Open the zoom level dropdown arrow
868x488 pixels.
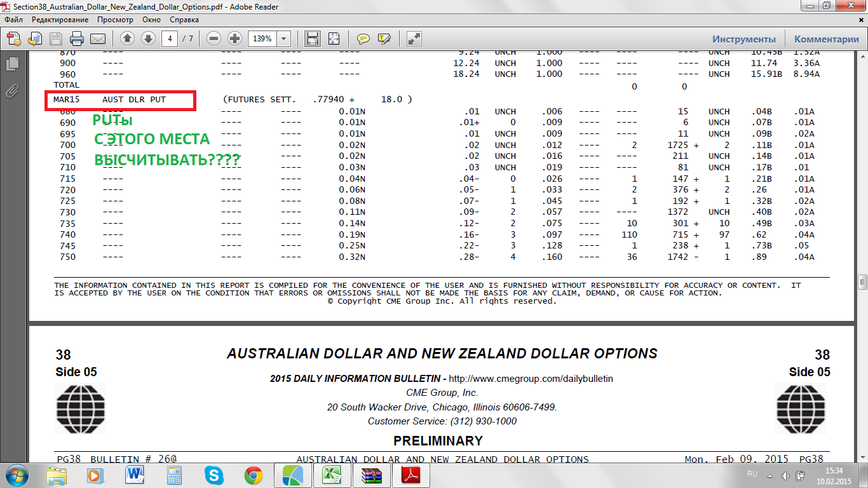click(x=283, y=39)
